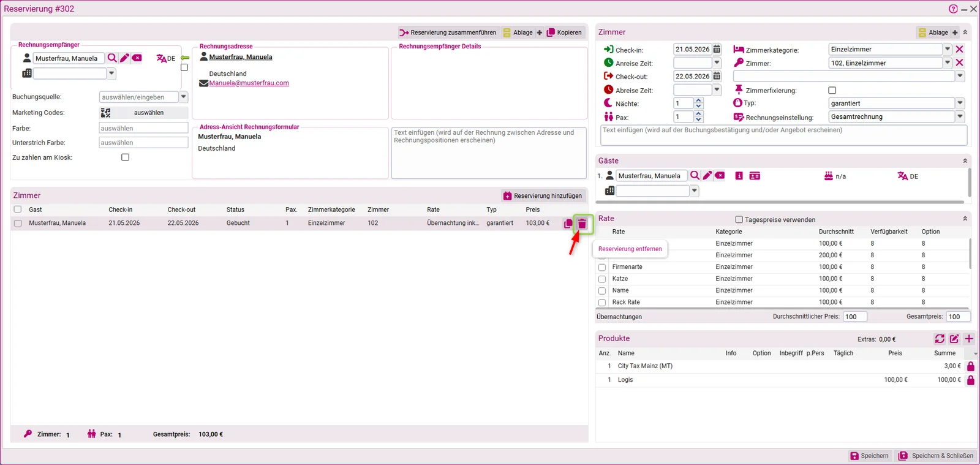Open the check-out date calendar

point(717,77)
